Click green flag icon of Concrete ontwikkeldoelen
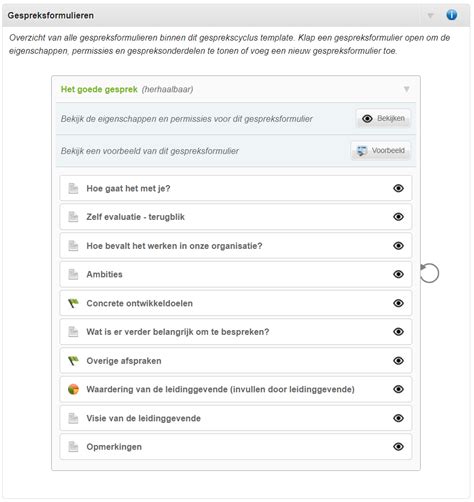The image size is (474, 502). (73, 303)
